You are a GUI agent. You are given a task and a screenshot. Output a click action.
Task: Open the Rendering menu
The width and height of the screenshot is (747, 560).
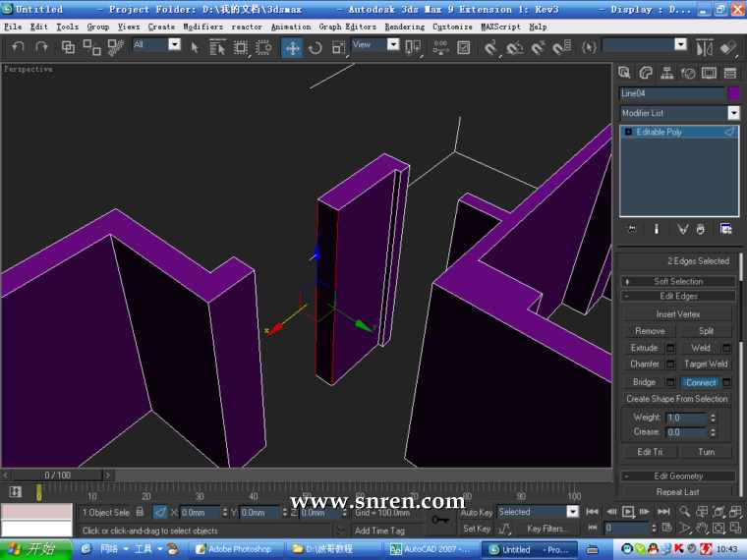pyautogui.click(x=404, y=27)
